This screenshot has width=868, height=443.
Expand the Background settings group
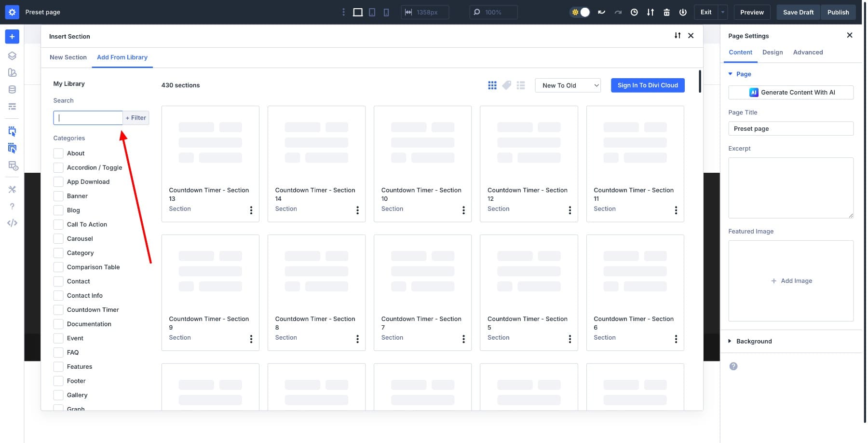(x=754, y=341)
